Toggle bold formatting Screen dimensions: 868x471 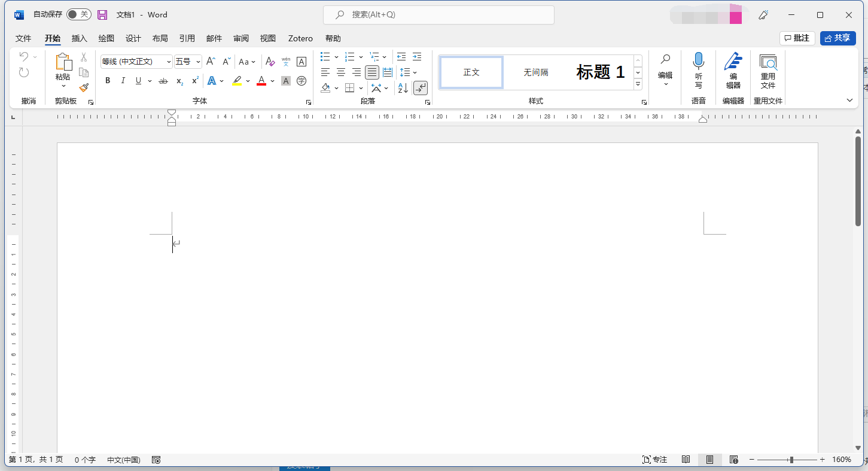pos(108,81)
